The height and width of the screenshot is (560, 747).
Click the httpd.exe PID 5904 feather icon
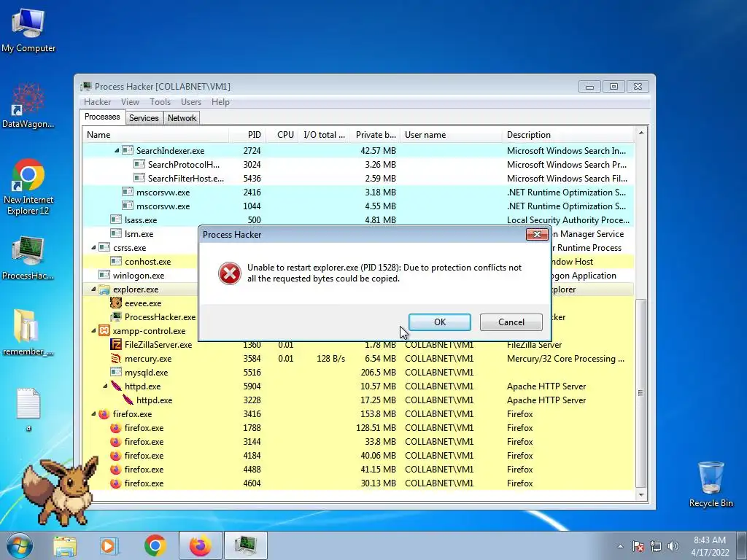pyautogui.click(x=116, y=386)
